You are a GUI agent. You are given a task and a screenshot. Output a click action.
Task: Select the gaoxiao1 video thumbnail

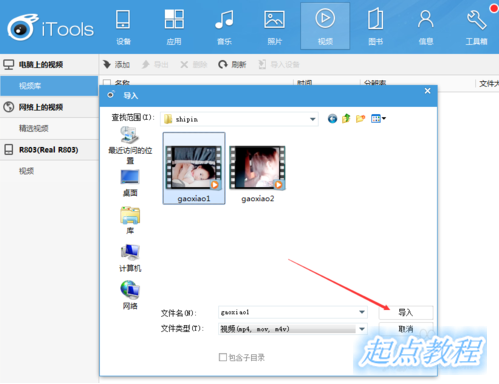[x=194, y=168]
